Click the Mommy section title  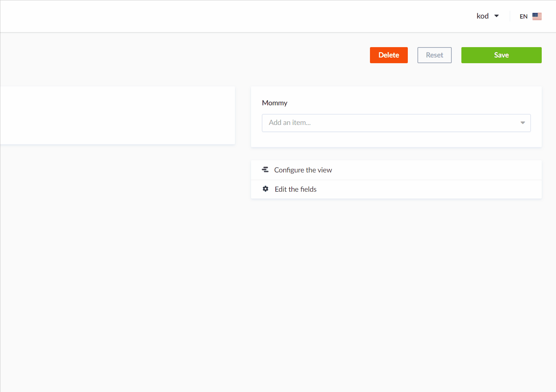click(x=275, y=103)
